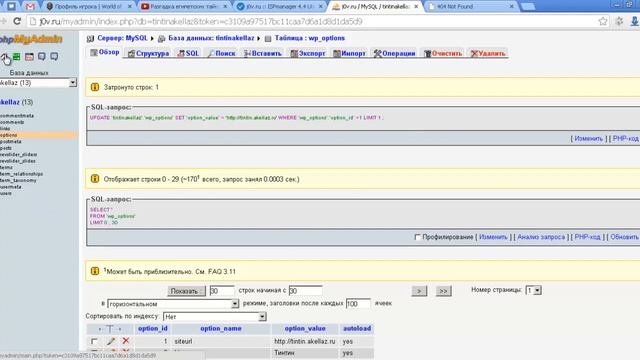
Task: Close the 404 Not Found tab
Action: (x=511, y=7)
